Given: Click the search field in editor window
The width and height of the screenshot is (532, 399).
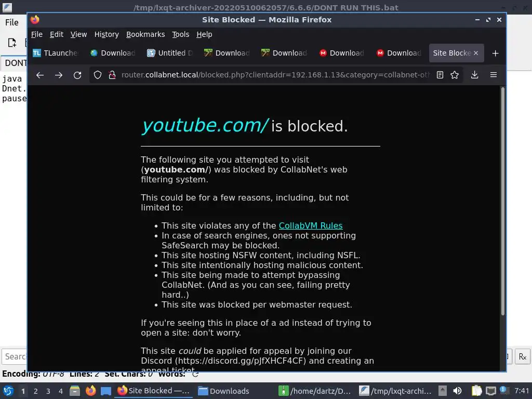Looking at the screenshot, I should point(15,356).
